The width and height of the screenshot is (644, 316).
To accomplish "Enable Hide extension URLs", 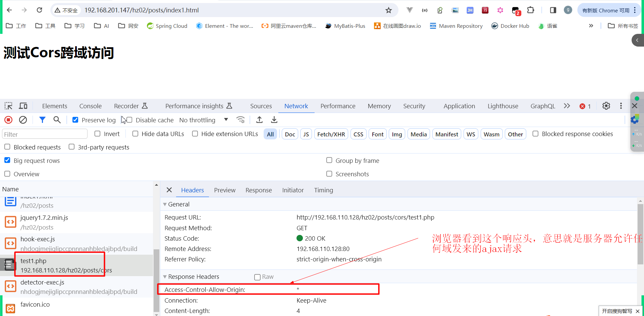I will (195, 134).
